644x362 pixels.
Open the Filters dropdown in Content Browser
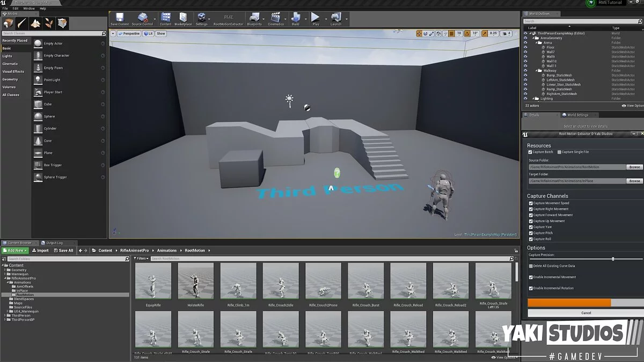click(142, 258)
